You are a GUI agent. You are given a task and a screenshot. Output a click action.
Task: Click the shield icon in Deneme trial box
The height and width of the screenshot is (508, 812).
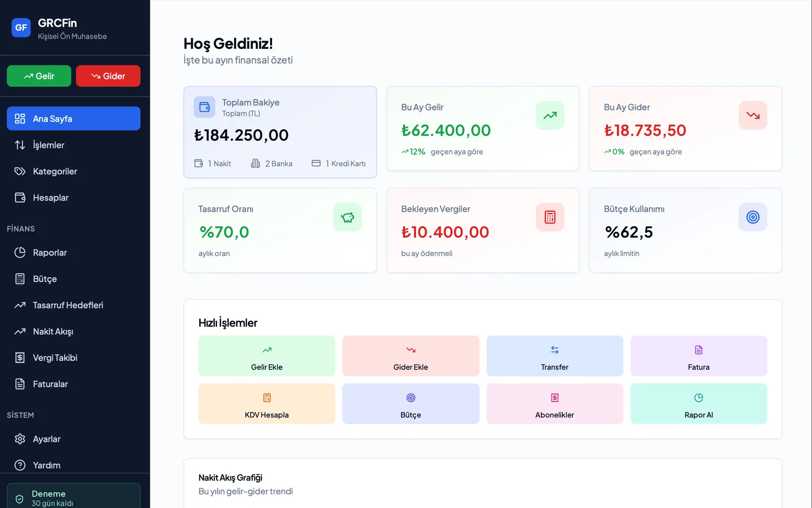tap(19, 499)
